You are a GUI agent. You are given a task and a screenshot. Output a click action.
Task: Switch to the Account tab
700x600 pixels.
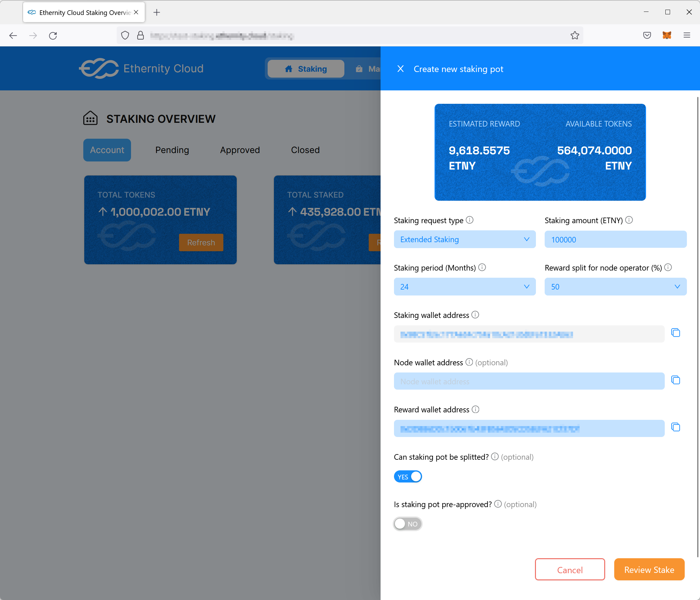(x=107, y=150)
